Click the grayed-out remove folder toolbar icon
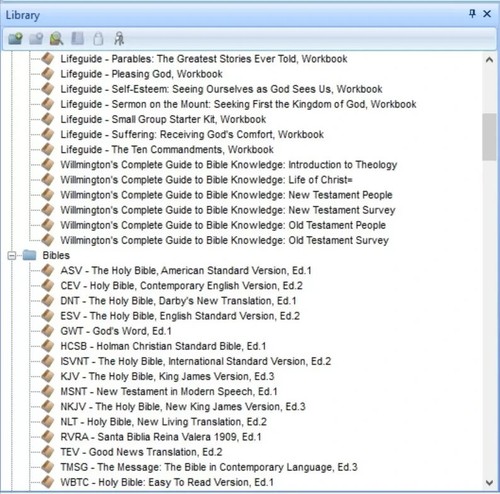 36,39
